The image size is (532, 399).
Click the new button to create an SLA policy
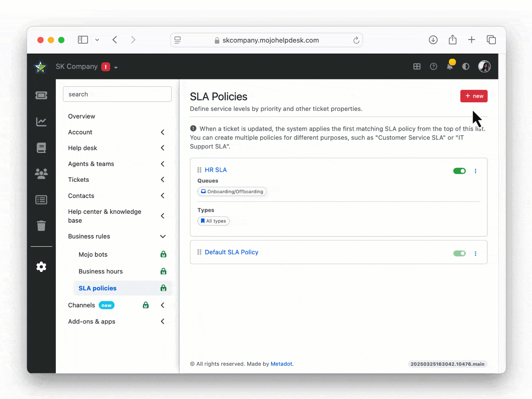tap(474, 96)
